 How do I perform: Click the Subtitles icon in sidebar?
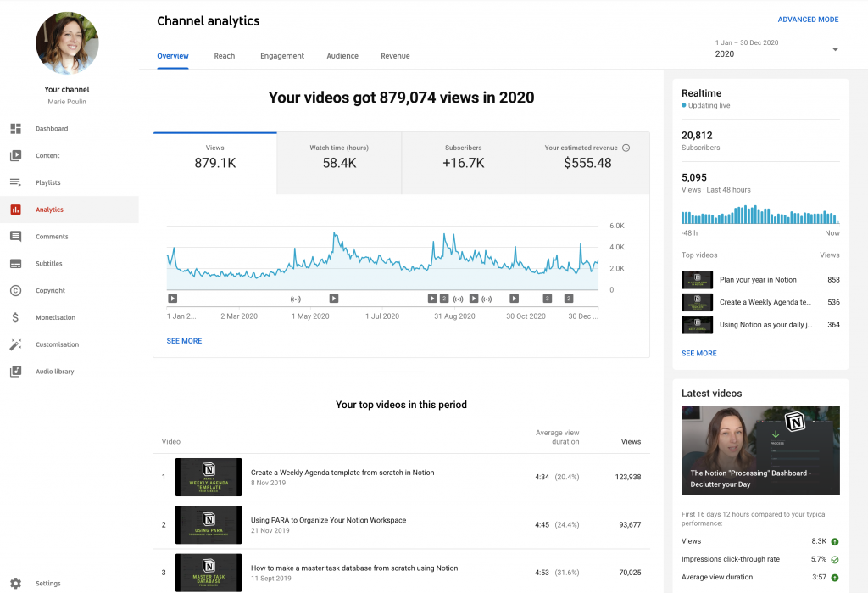[15, 264]
